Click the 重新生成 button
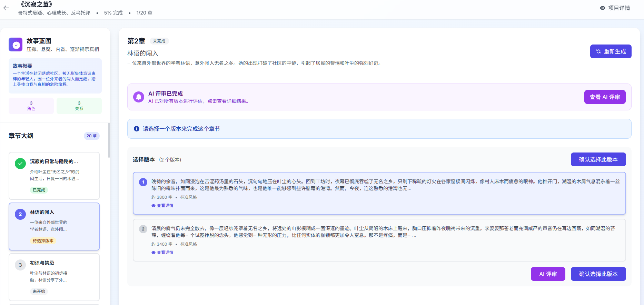 611,51
